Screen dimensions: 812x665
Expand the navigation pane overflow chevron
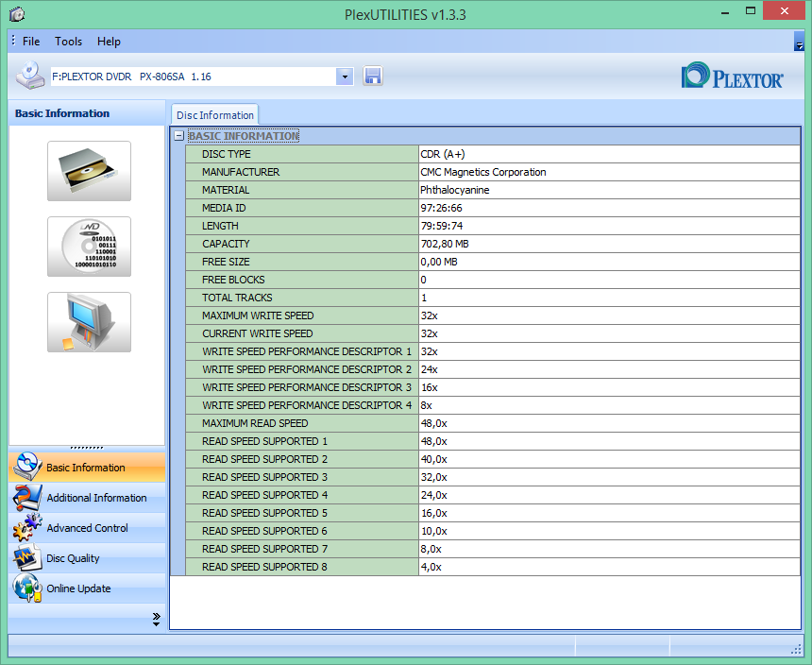tap(157, 620)
